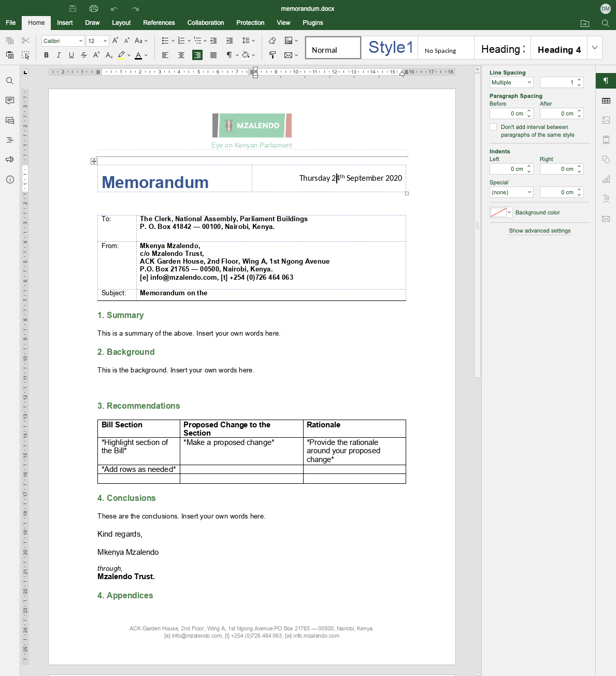
Task: Click the Print icon in title bar
Action: [x=94, y=9]
